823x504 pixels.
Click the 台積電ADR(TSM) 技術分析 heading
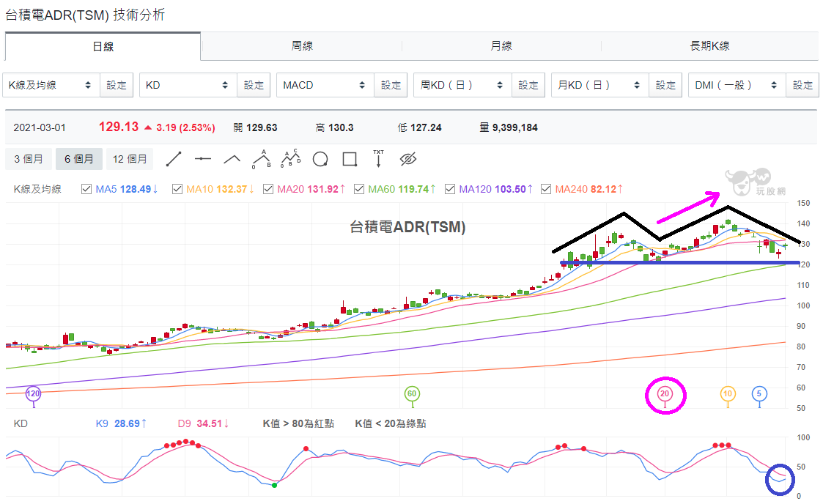85,15
